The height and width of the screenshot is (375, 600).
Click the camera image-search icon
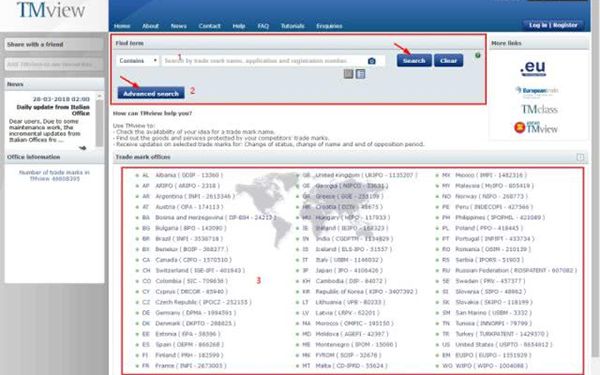(x=372, y=61)
